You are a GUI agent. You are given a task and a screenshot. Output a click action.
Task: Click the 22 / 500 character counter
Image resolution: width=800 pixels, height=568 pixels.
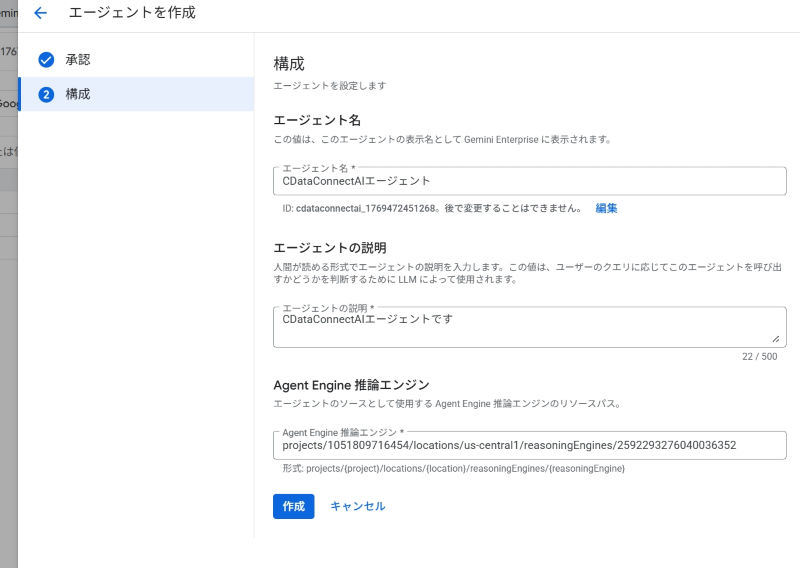pyautogui.click(x=759, y=356)
